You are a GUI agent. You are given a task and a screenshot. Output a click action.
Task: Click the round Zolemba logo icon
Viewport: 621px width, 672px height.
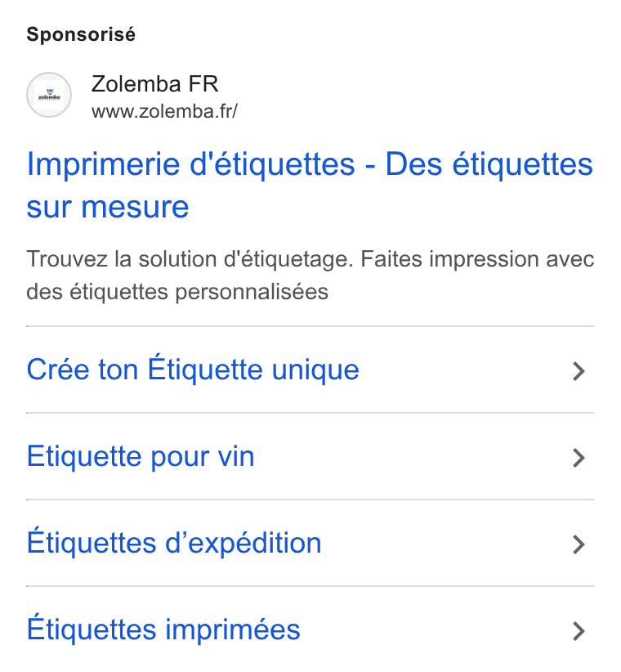point(49,95)
